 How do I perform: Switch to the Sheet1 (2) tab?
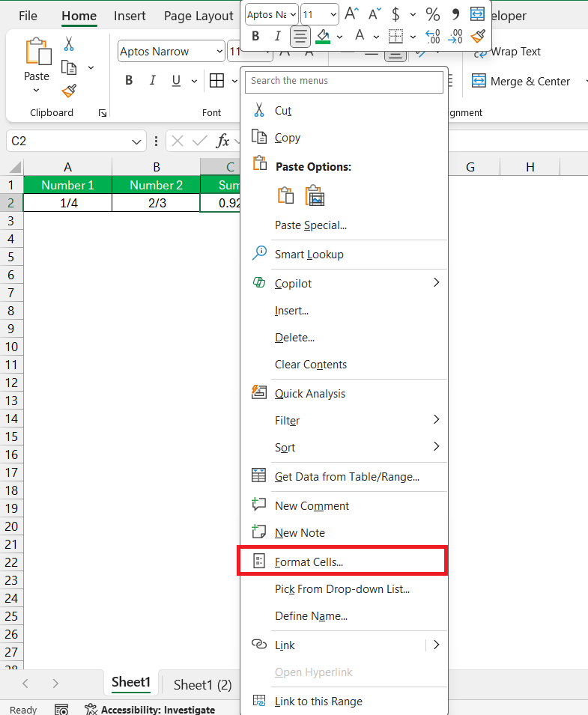[202, 685]
